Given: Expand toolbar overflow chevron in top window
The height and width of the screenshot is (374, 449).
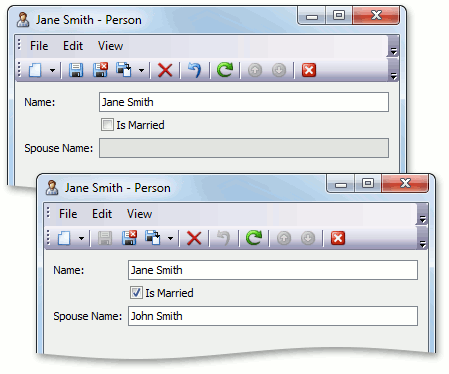Looking at the screenshot, I should [394, 76].
